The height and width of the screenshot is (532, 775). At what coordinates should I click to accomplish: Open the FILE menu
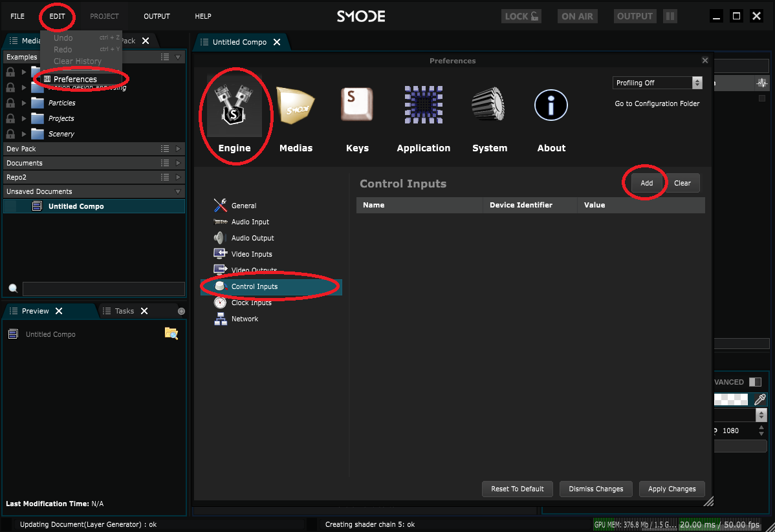click(x=17, y=16)
